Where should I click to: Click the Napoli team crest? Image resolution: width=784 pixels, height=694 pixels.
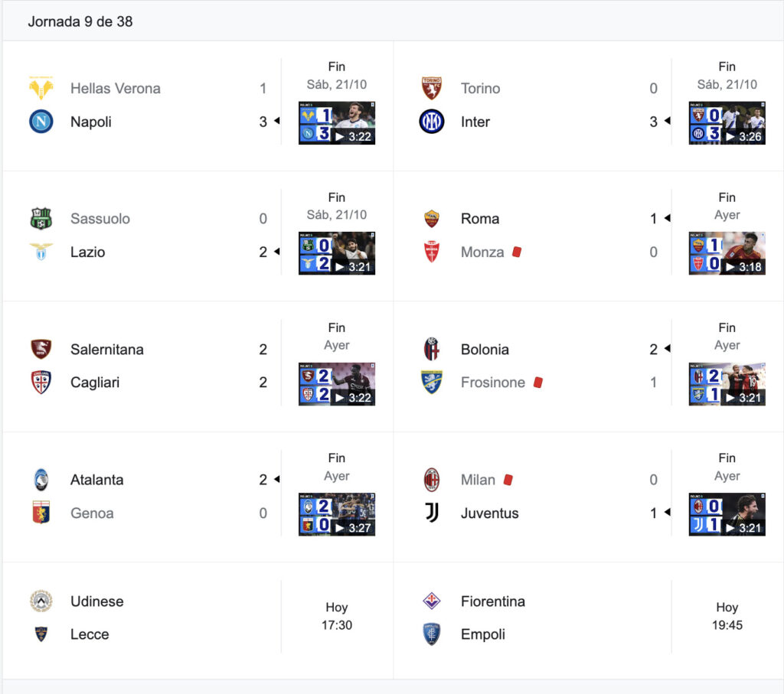pos(41,122)
